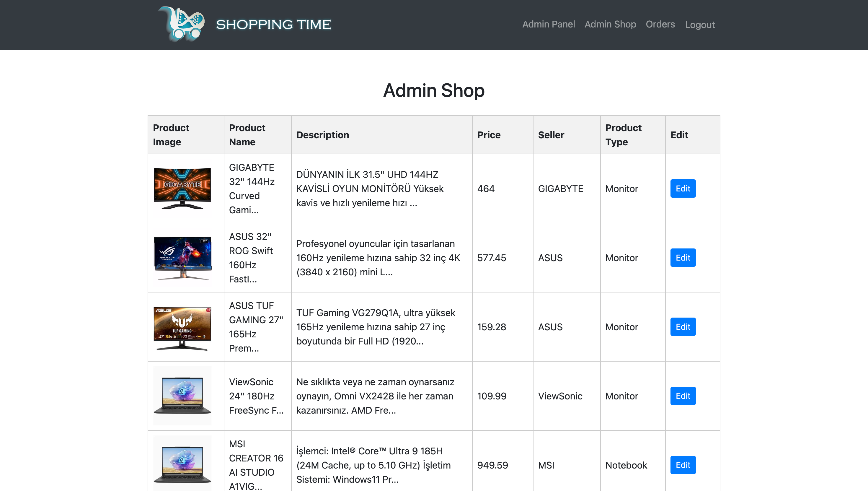Click the Product Type column header

click(632, 135)
